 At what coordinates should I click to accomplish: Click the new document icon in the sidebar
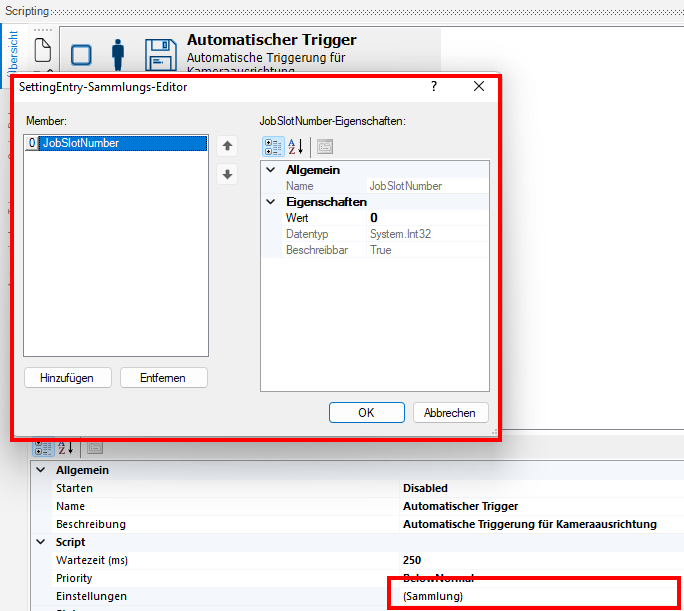point(42,49)
